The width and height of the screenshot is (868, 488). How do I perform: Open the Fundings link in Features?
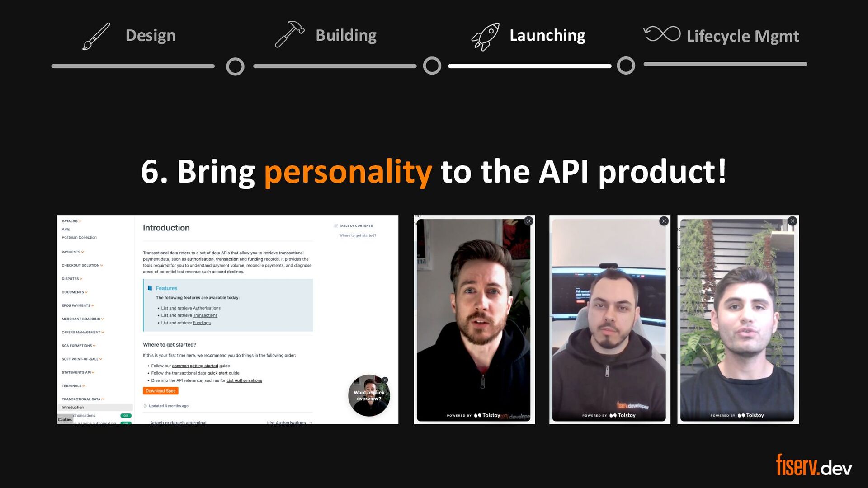(202, 323)
